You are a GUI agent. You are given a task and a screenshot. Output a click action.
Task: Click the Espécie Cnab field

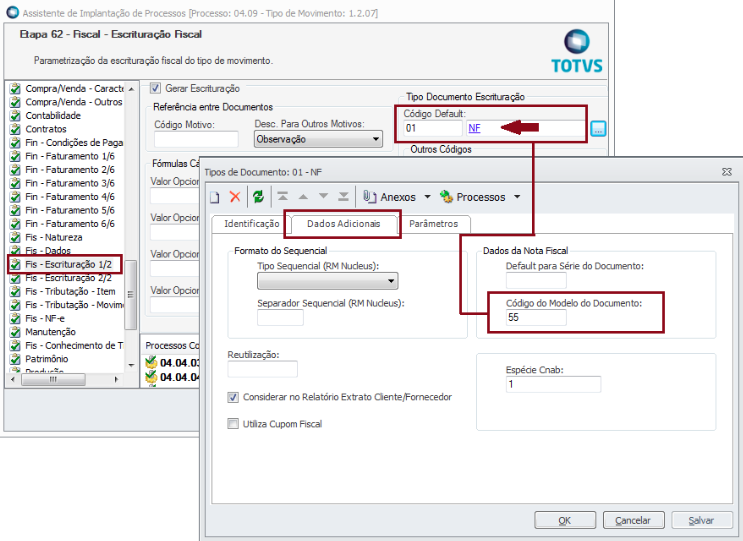[x=553, y=384]
